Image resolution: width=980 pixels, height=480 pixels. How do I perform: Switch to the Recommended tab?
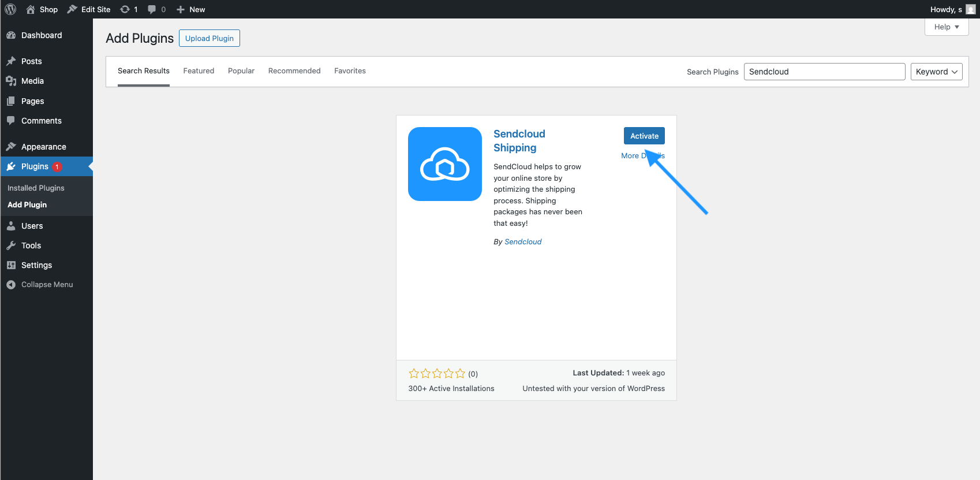click(x=294, y=71)
